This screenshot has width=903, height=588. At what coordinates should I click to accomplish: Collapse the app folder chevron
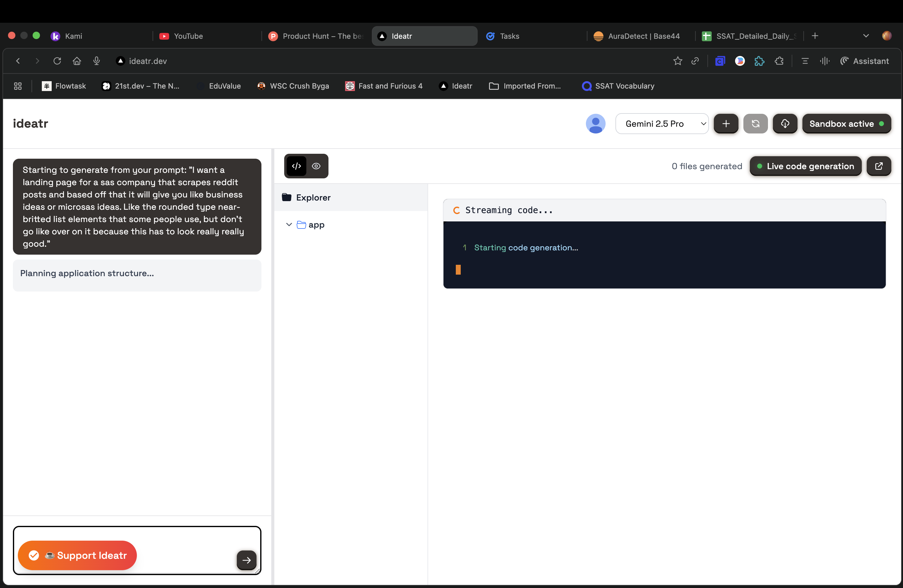(x=289, y=224)
